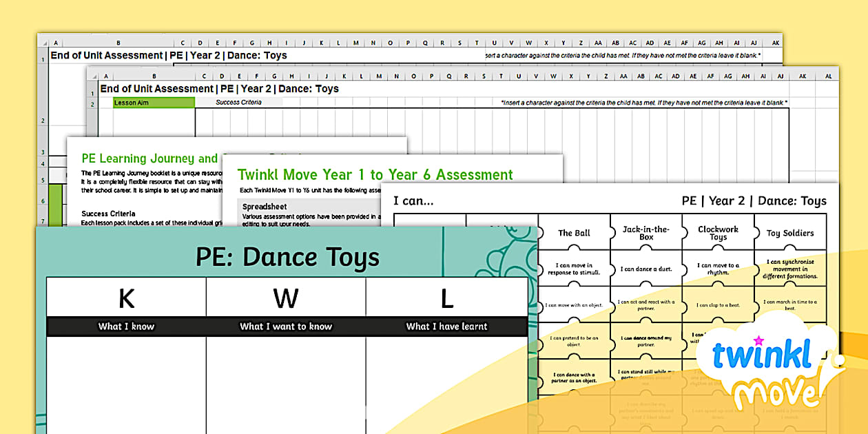Select column AL header in the front spreadsheet

(x=827, y=76)
